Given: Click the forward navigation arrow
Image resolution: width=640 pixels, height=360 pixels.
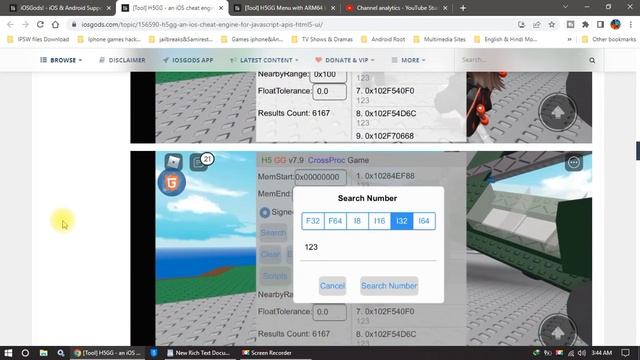Looking at the screenshot, I should 25,24.
